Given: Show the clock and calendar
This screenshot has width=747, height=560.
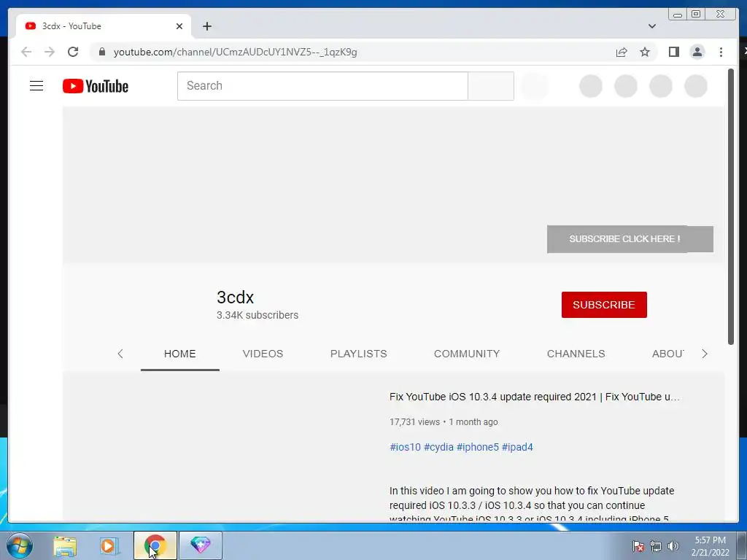Looking at the screenshot, I should (x=710, y=546).
